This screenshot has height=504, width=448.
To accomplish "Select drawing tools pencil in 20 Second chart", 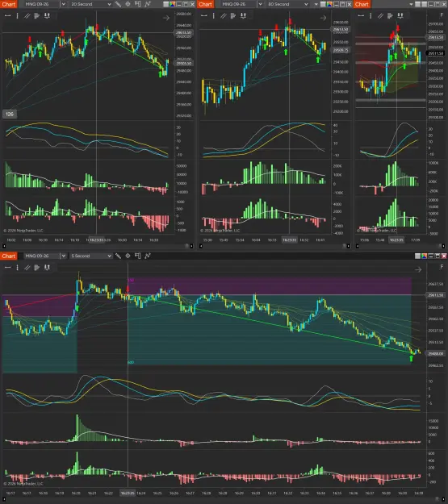I will coord(118,4).
